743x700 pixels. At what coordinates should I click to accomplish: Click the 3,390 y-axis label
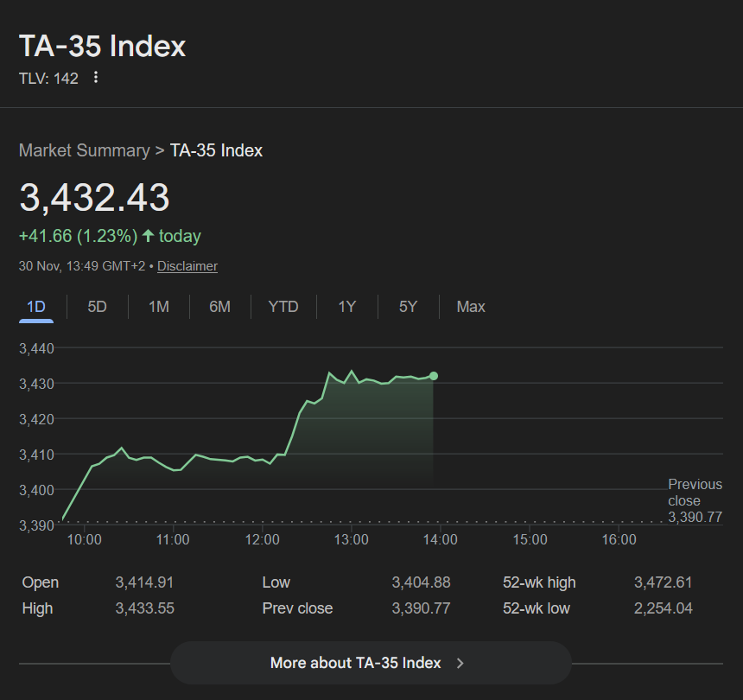(36, 525)
